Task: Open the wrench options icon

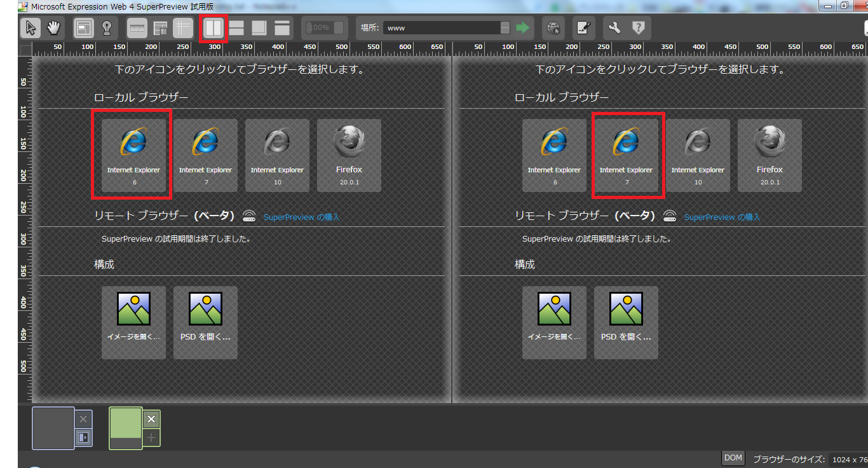Action: click(x=614, y=28)
